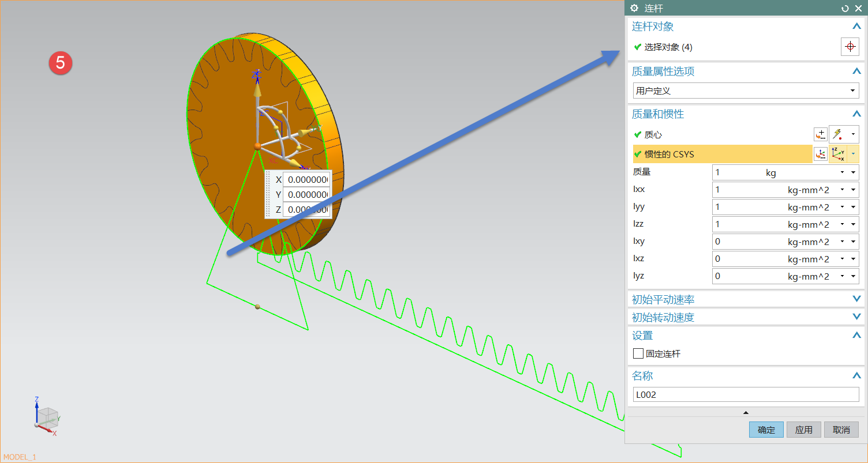Click the Z coordinate field in viewport

point(306,209)
